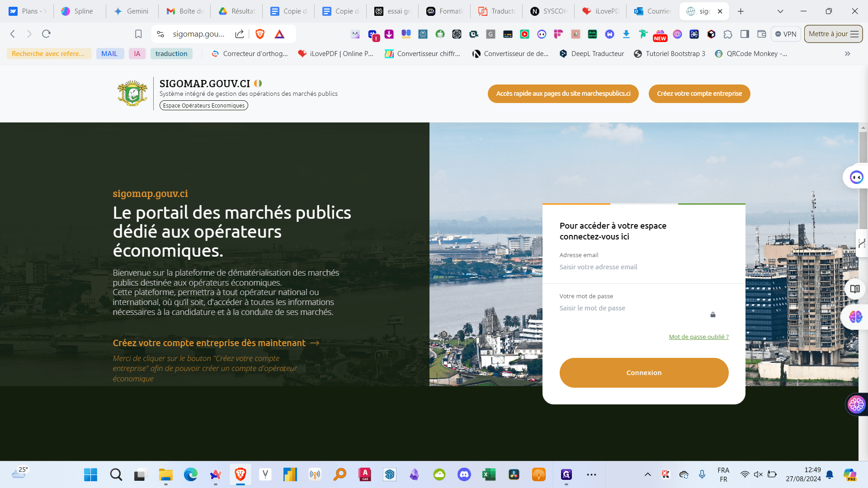Open Mot de passe oublié link
The width and height of the screenshot is (868, 488).
pos(698,337)
